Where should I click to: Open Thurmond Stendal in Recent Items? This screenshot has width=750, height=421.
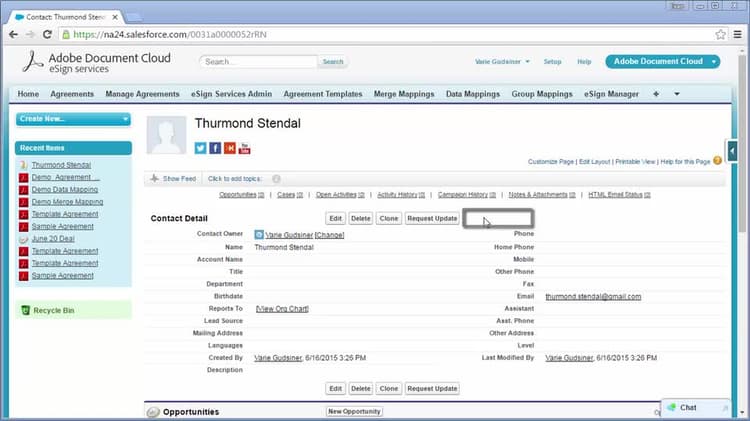coord(61,165)
